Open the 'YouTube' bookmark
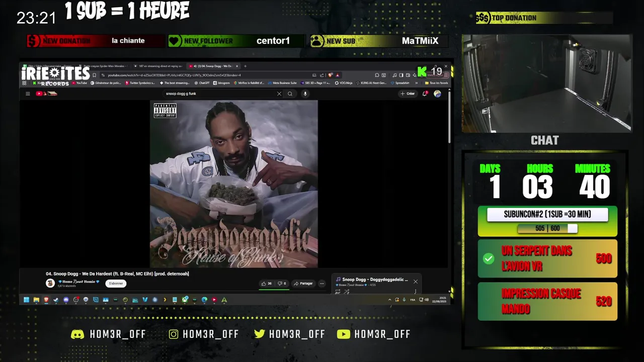This screenshot has height=362, width=644. (x=79, y=83)
